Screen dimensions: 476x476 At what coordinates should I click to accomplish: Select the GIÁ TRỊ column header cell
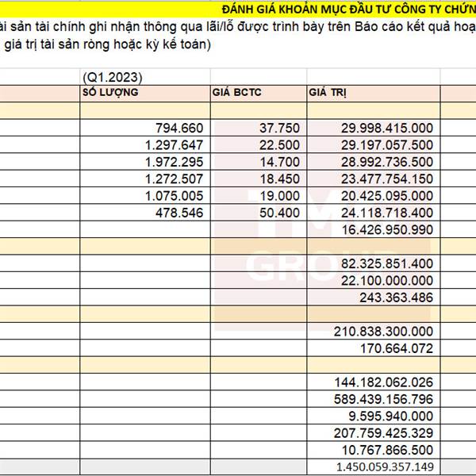[374, 93]
